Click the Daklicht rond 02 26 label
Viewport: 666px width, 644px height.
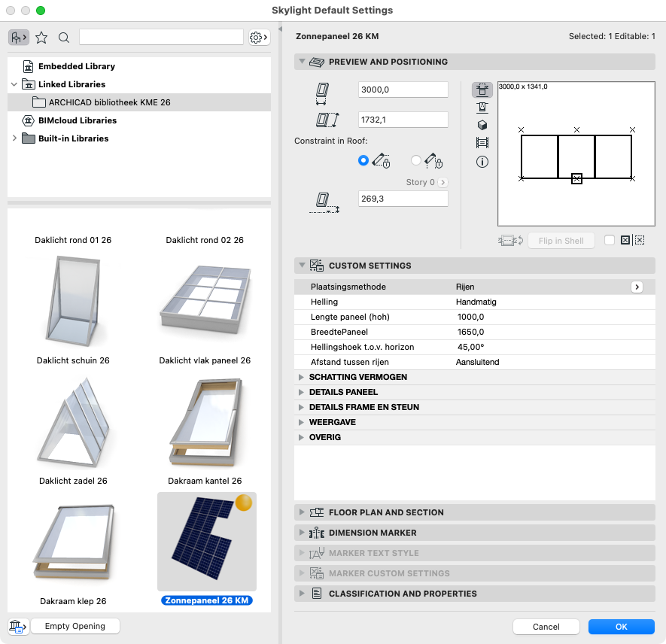click(205, 240)
